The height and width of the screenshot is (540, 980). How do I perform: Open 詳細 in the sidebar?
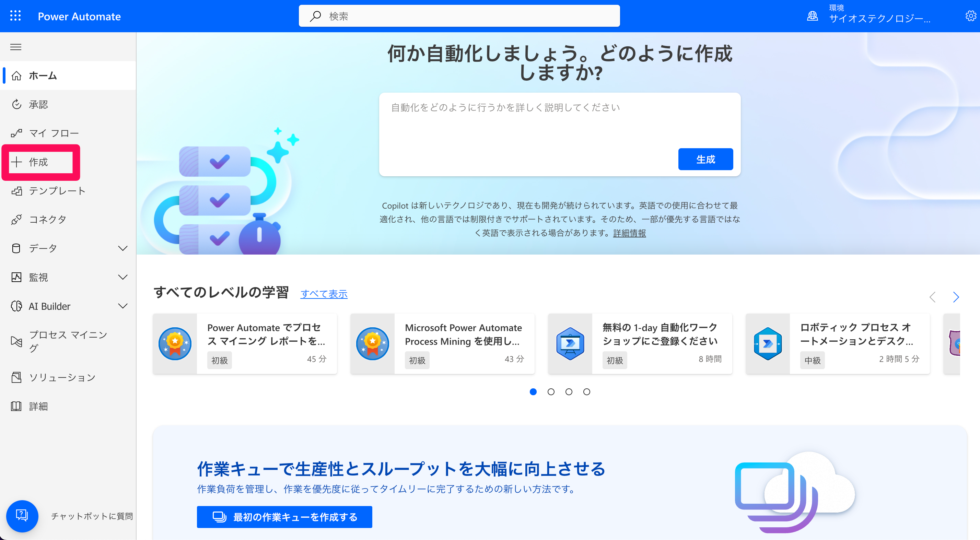pos(68,406)
